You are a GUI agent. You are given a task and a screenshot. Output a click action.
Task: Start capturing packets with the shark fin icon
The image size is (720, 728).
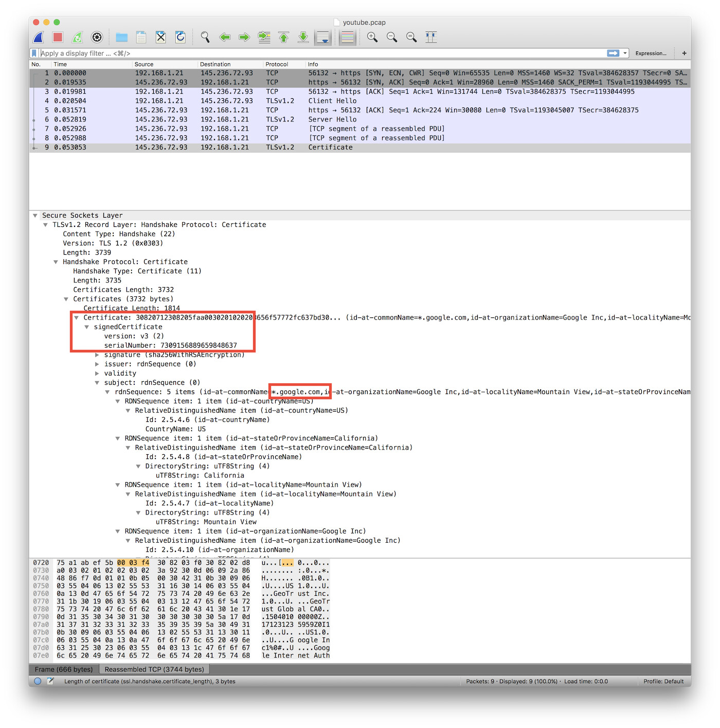click(39, 37)
